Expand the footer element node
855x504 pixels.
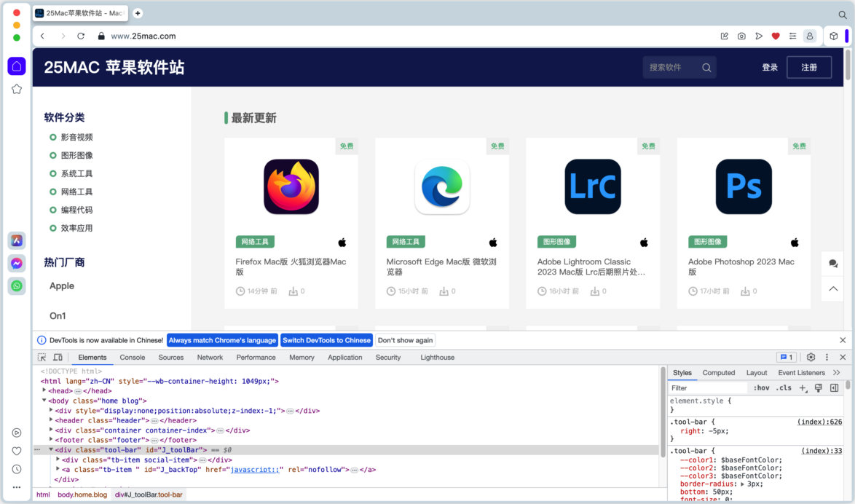[x=51, y=440]
